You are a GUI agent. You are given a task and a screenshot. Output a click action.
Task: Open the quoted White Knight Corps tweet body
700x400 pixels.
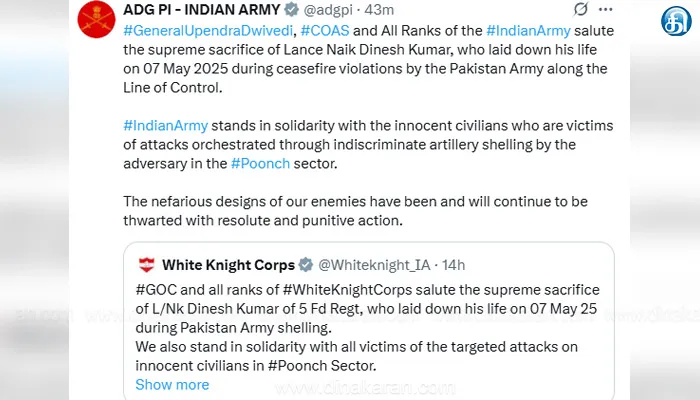click(x=367, y=328)
